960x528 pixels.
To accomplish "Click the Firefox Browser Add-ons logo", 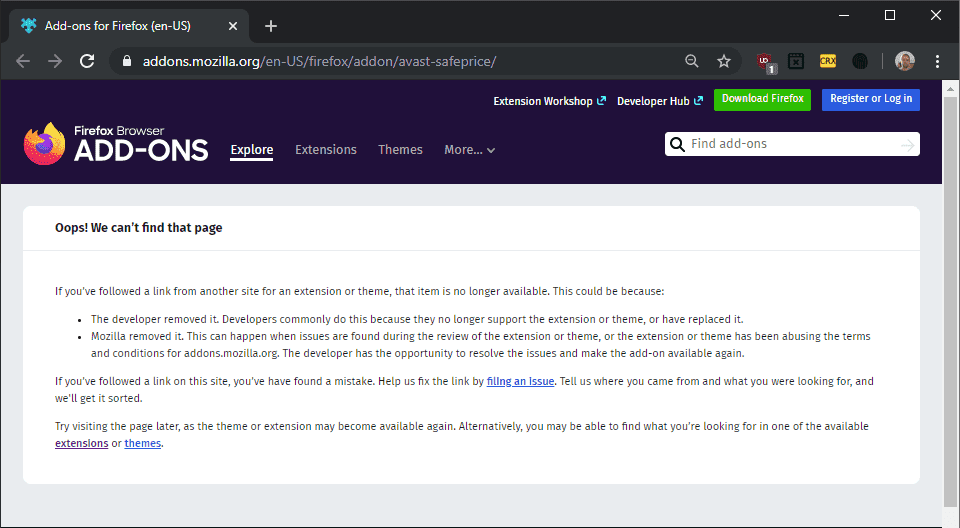I will [x=116, y=144].
